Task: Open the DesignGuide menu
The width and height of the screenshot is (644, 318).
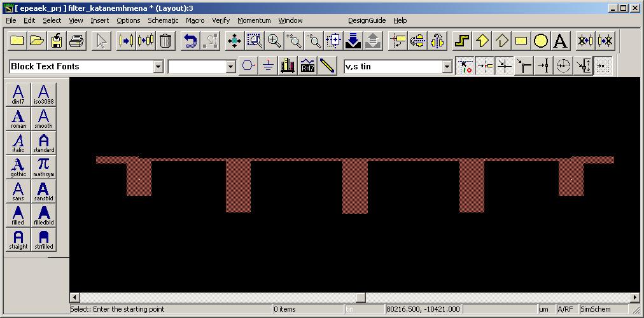Action: (367, 20)
